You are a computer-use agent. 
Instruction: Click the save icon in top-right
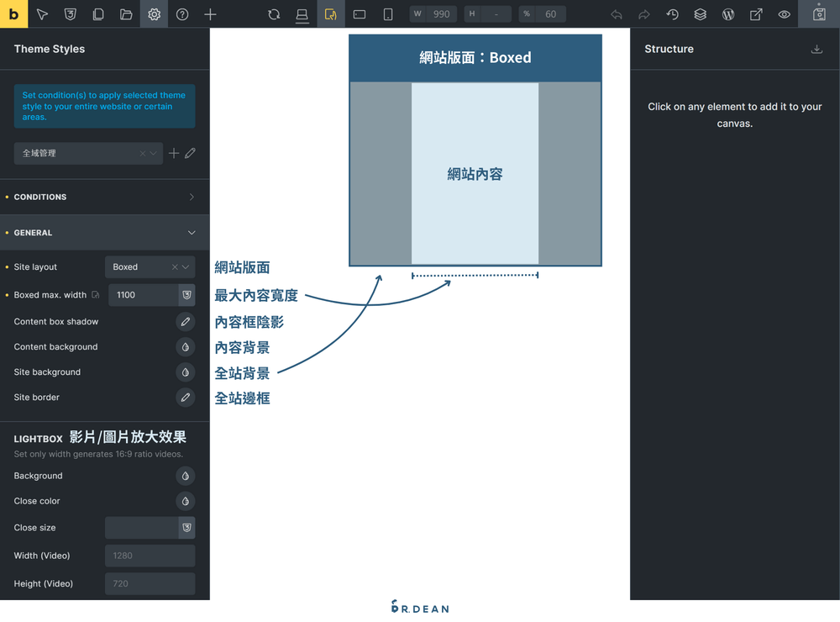point(819,14)
